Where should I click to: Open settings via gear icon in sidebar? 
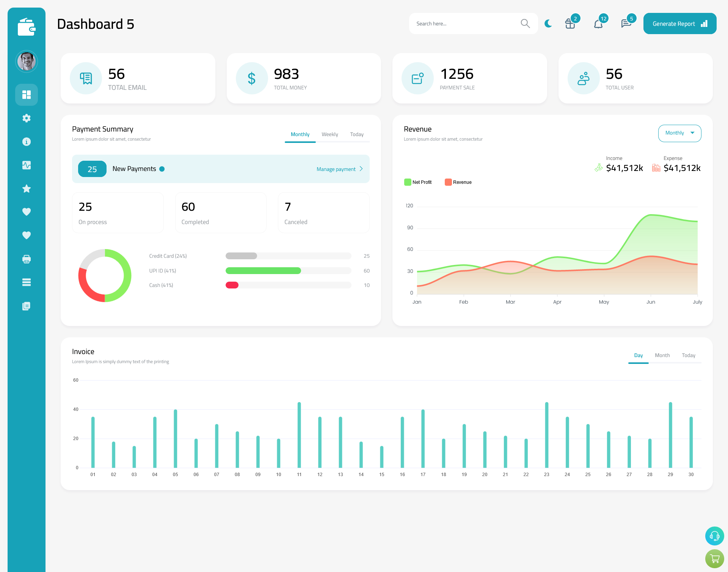(x=26, y=118)
